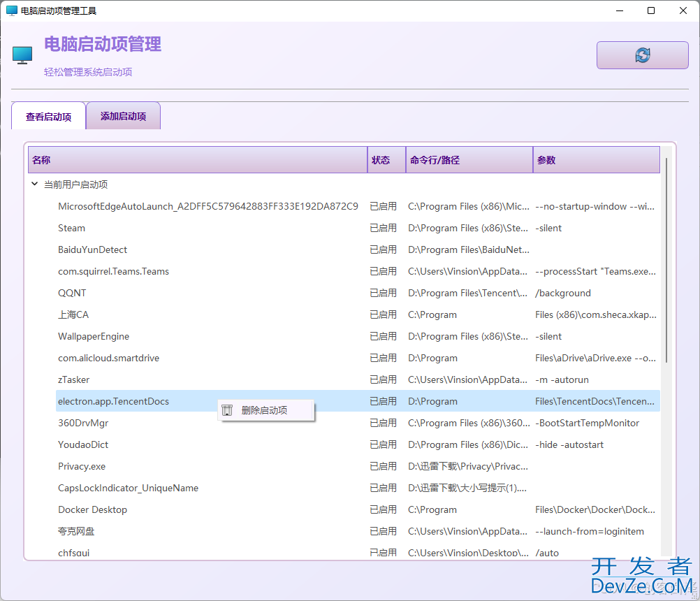
Task: Click the --no-startup-window parameter cell
Action: coord(595,206)
